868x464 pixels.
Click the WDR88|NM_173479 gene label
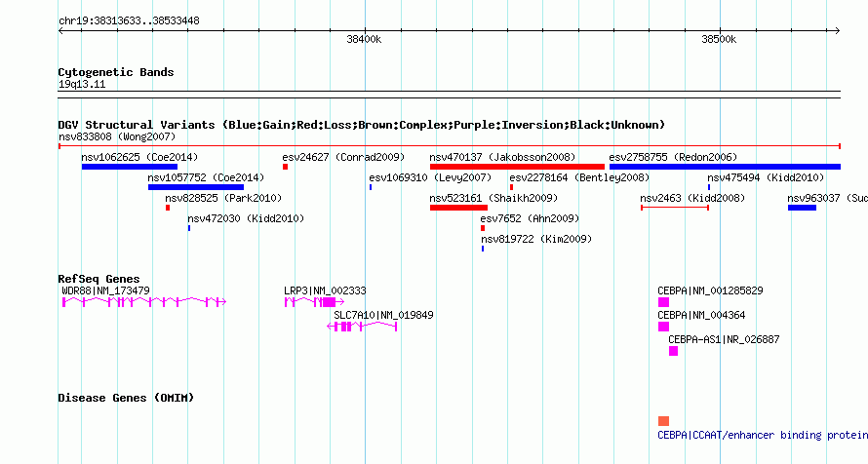(105, 290)
